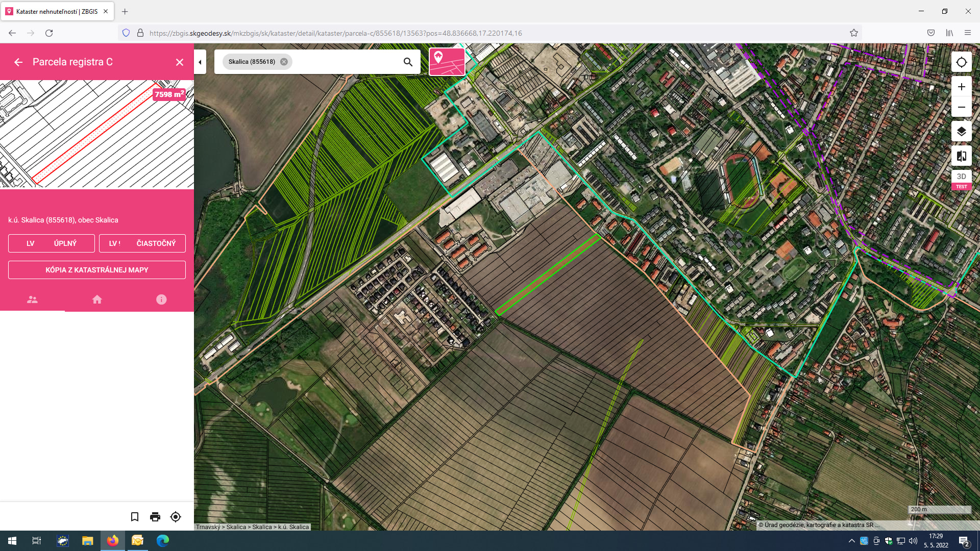Open File Explorer from the taskbar
980x551 pixels.
[x=88, y=541]
